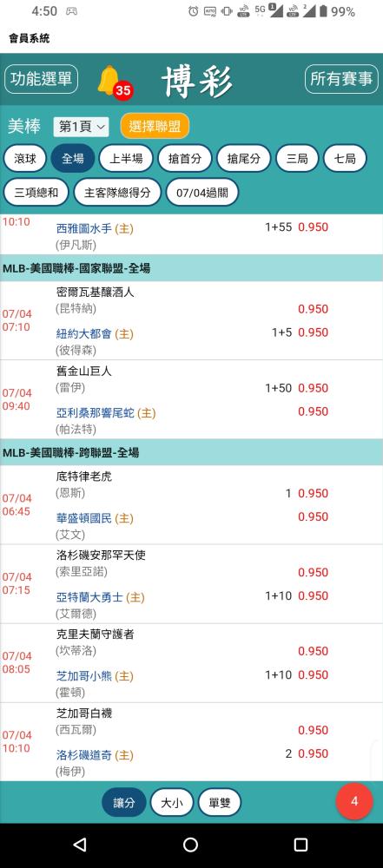Image resolution: width=383 pixels, height=868 pixels.
Task: Open recent apps square button
Action: tap(300, 845)
